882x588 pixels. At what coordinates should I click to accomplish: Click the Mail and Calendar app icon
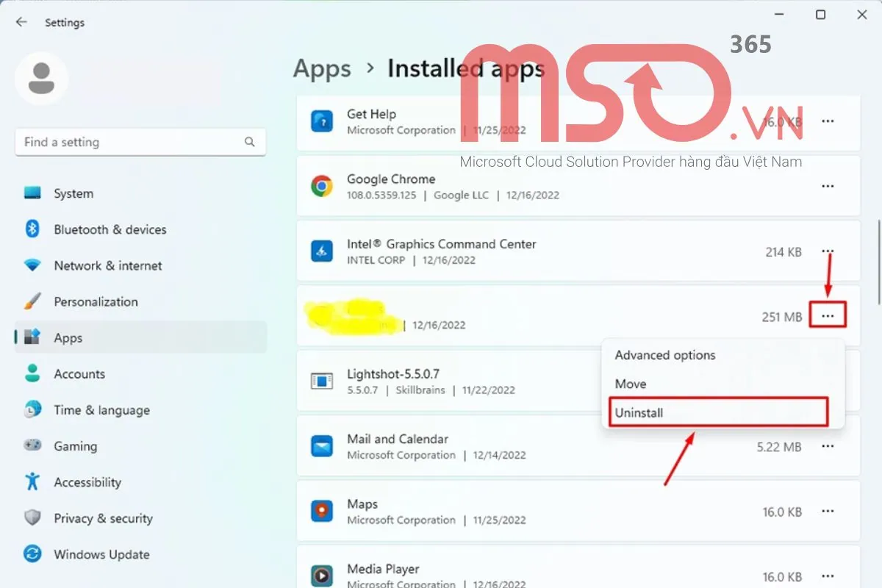pyautogui.click(x=321, y=446)
